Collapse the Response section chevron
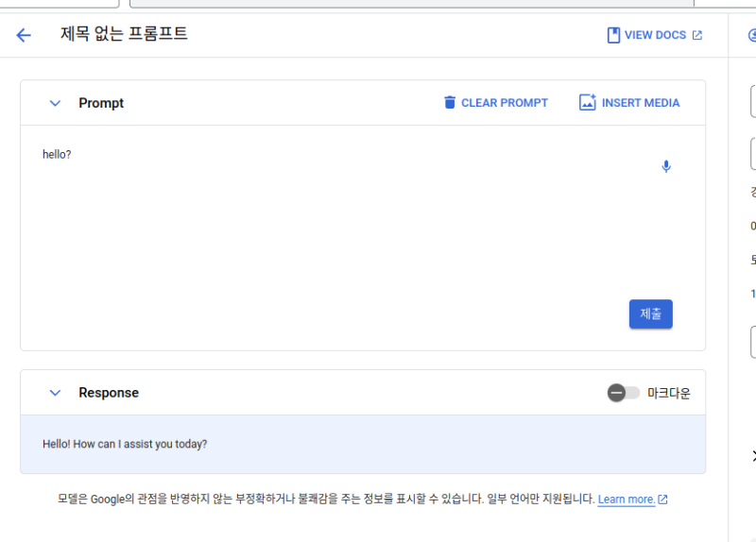Viewport: 756px width, 542px height. (55, 393)
